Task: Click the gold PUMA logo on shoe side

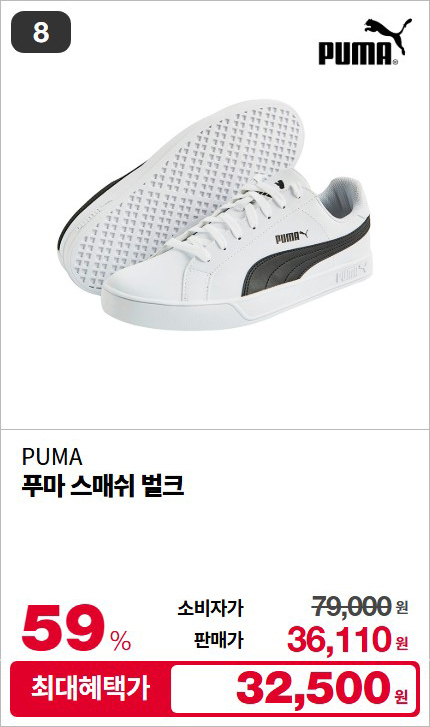Action: tap(291, 237)
